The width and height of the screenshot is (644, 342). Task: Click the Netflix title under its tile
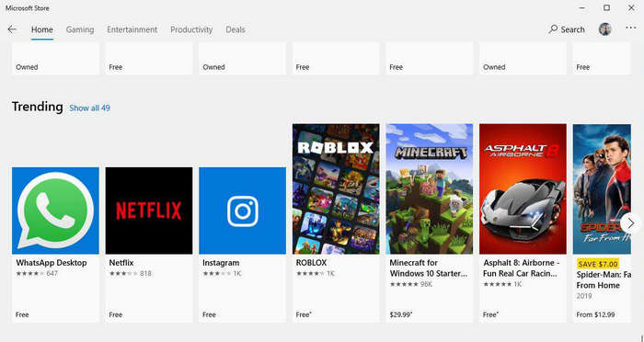click(121, 263)
